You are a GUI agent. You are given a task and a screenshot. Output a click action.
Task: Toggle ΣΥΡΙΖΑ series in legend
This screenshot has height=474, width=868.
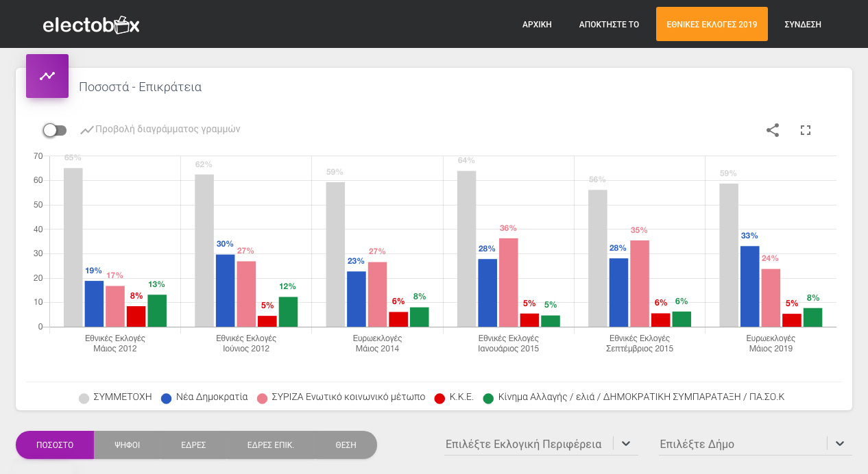(x=341, y=397)
